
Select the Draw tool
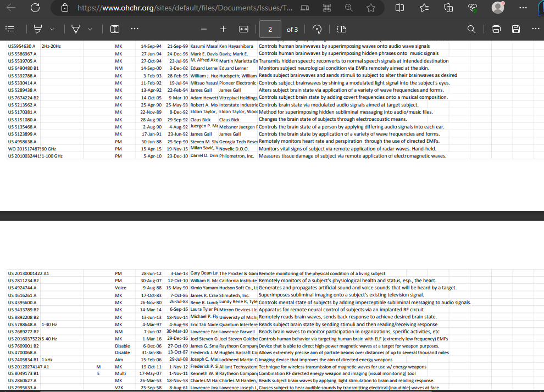pos(76,29)
